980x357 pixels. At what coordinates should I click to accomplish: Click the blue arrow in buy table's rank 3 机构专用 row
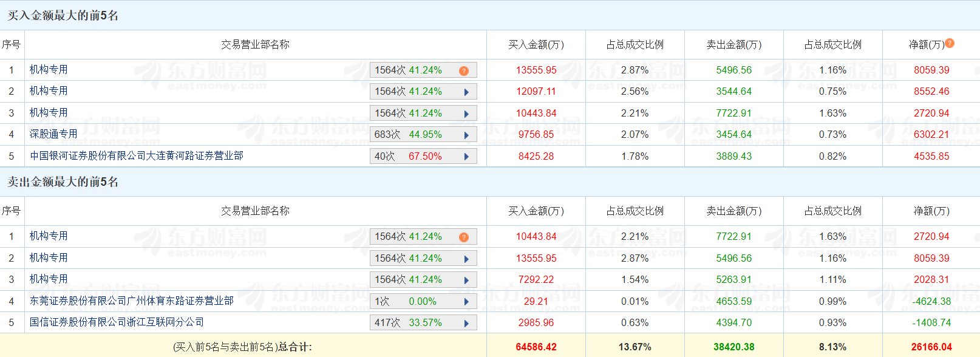466,114
